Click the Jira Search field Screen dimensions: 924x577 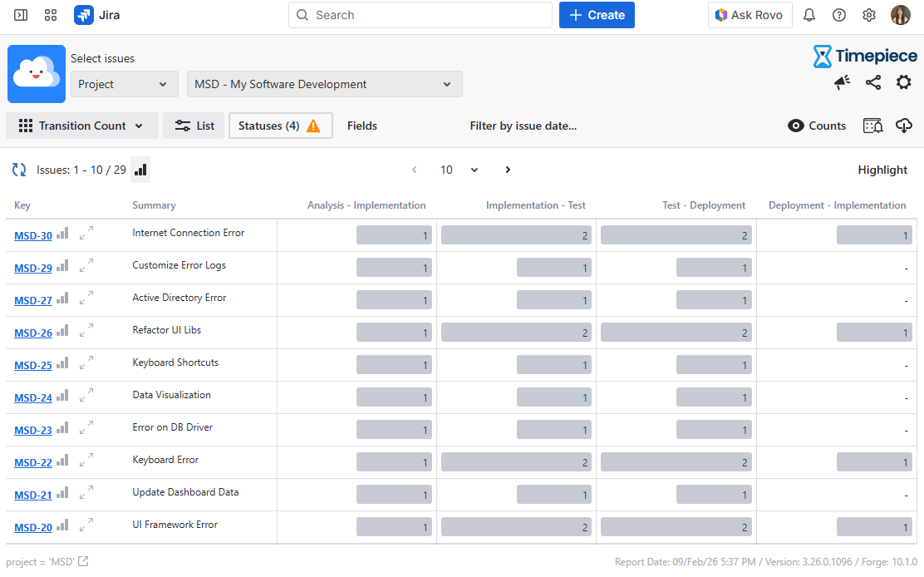[x=420, y=15]
